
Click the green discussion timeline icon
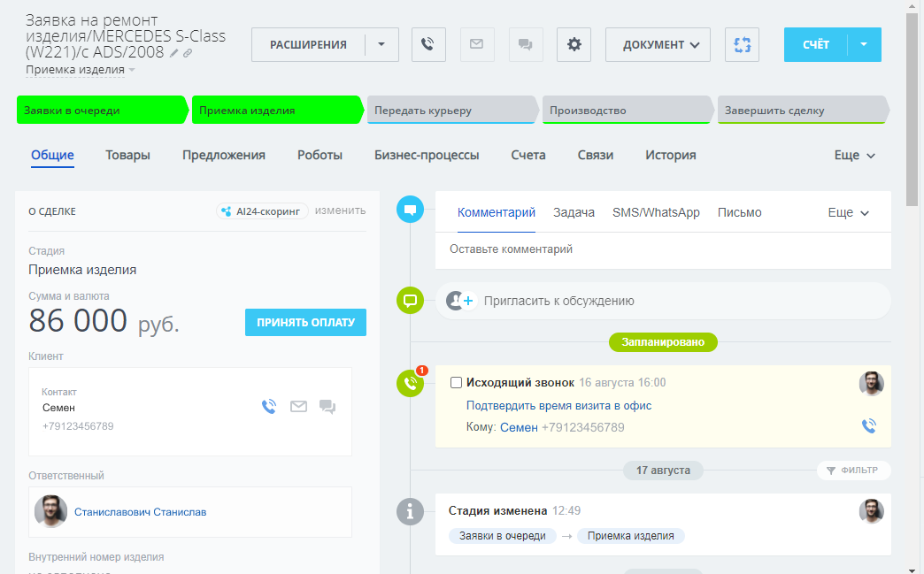pos(410,300)
